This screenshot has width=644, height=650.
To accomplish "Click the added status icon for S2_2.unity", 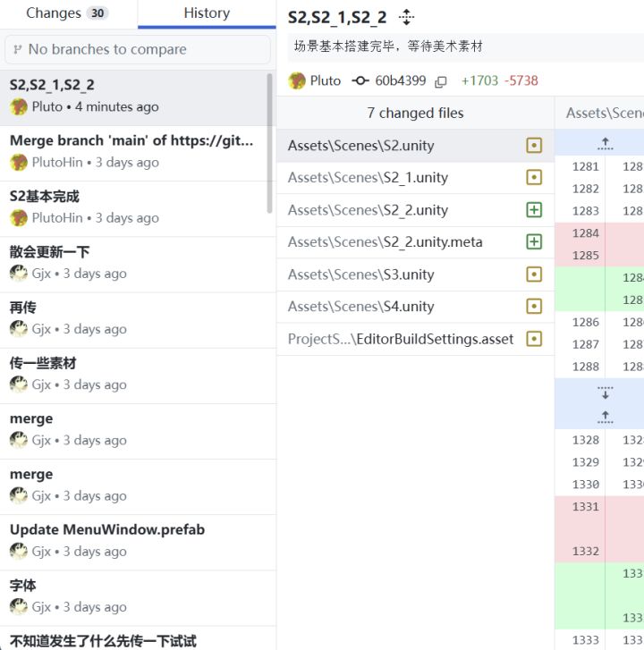I will point(534,210).
